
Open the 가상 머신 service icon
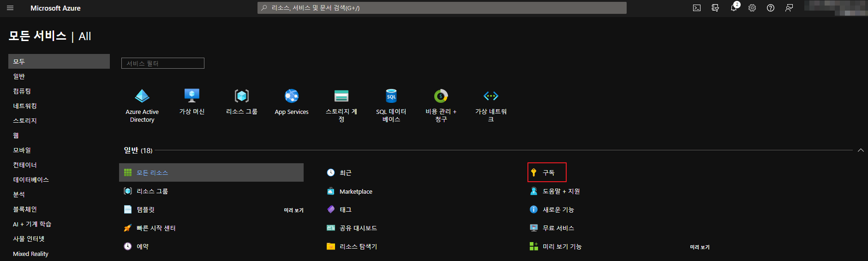[x=192, y=96]
